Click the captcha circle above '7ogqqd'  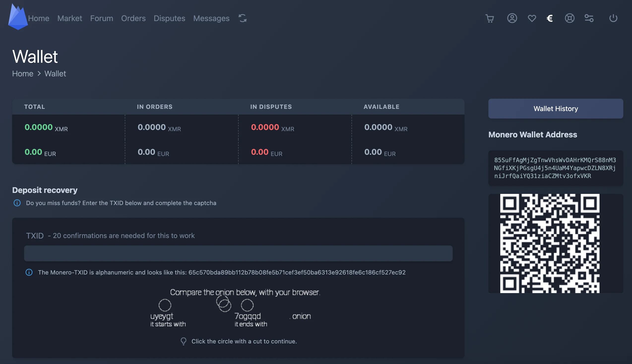[x=247, y=305]
